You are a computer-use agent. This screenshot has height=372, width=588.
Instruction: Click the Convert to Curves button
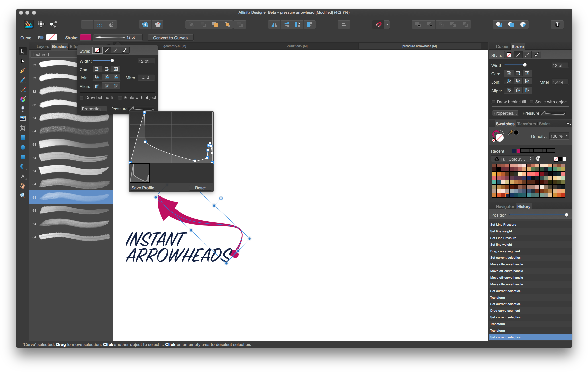pyautogui.click(x=170, y=38)
